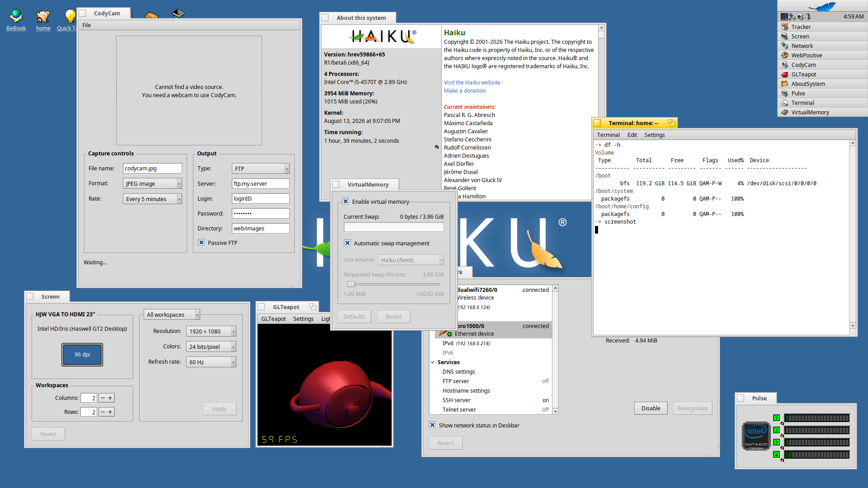Screen dimensions: 868x488
Task: Open the output Type FTP dropdown
Action: click(261, 169)
